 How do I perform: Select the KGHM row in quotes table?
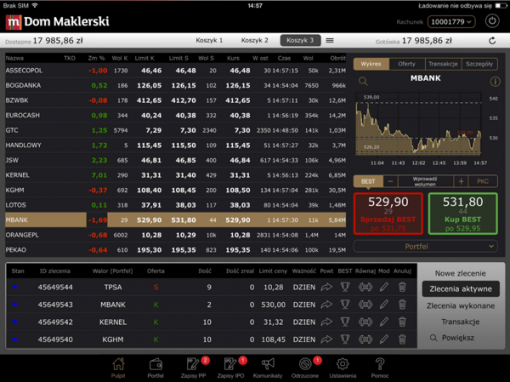click(175, 190)
